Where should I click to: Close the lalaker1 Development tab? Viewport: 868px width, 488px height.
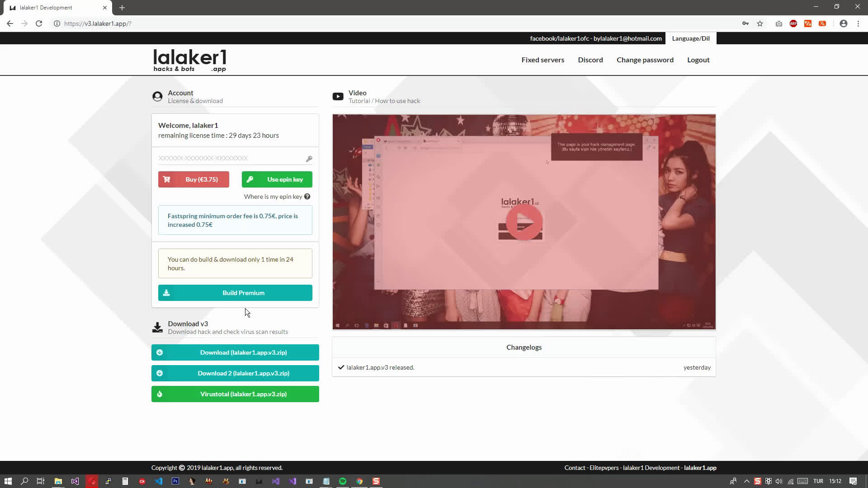[104, 8]
